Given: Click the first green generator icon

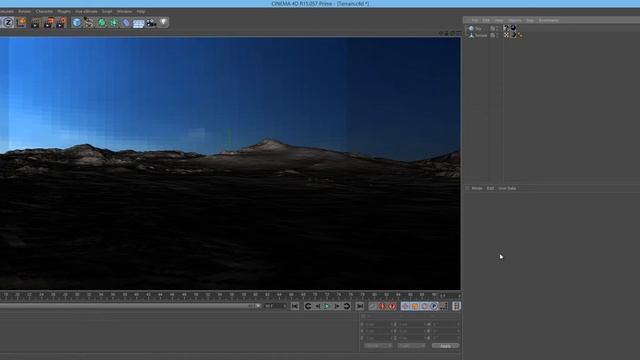Looking at the screenshot, I should (102, 22).
